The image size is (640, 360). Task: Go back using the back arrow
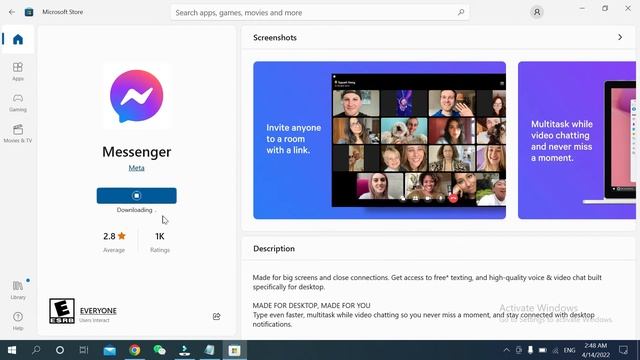pos(12,12)
